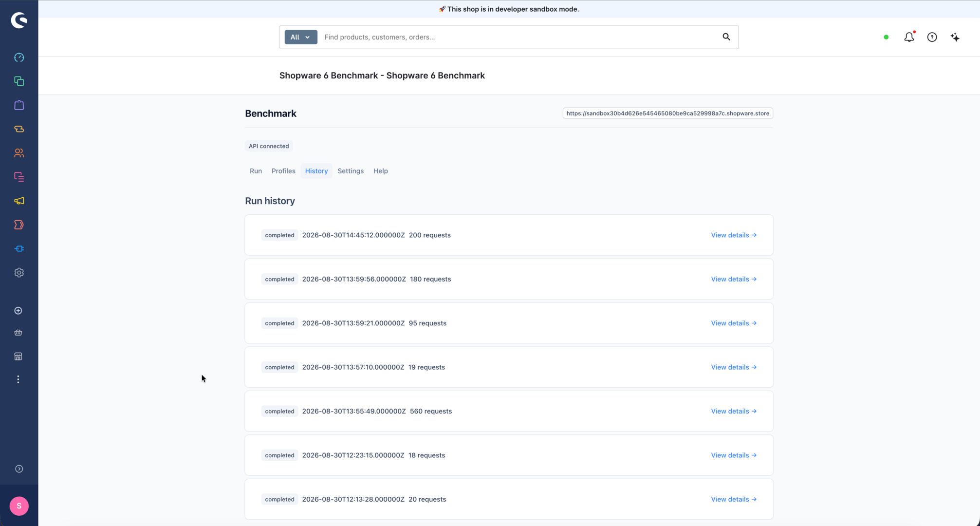View details of the 20 requests run
This screenshot has height=526, width=980.
point(734,499)
